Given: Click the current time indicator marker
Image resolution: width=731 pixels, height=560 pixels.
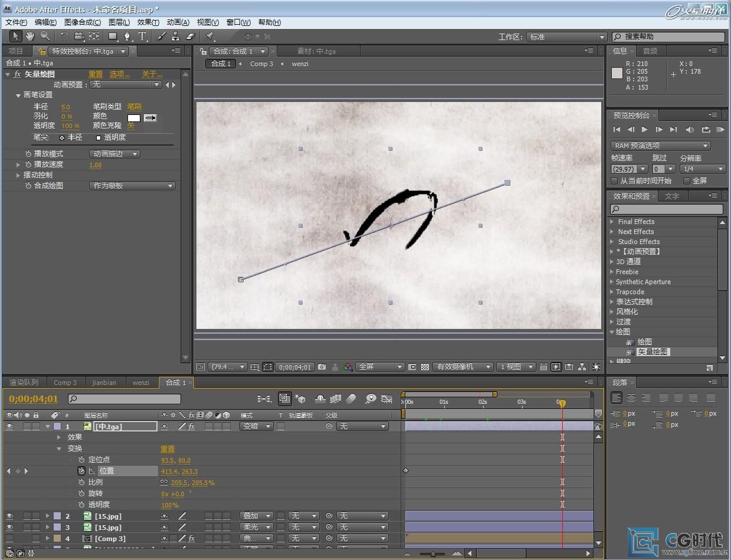Looking at the screenshot, I should pyautogui.click(x=562, y=404).
